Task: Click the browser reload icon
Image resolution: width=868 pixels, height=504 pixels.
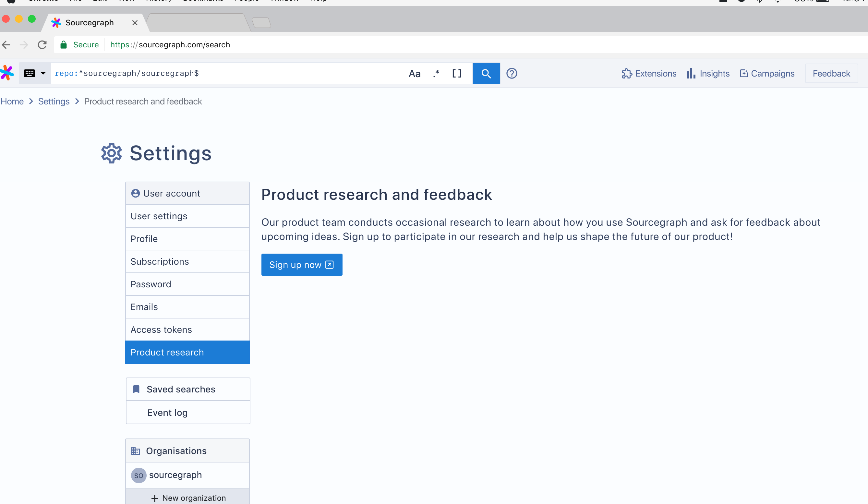Action: [42, 45]
